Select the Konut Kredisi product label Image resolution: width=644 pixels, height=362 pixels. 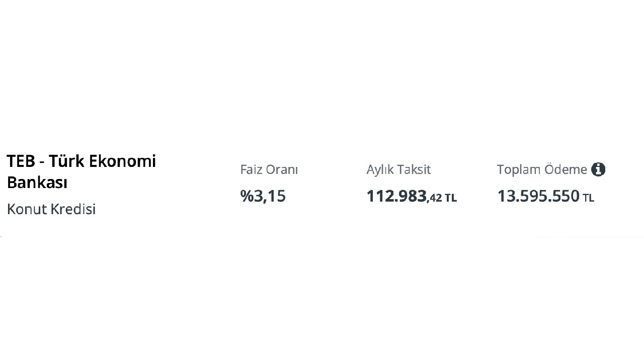tap(51, 209)
